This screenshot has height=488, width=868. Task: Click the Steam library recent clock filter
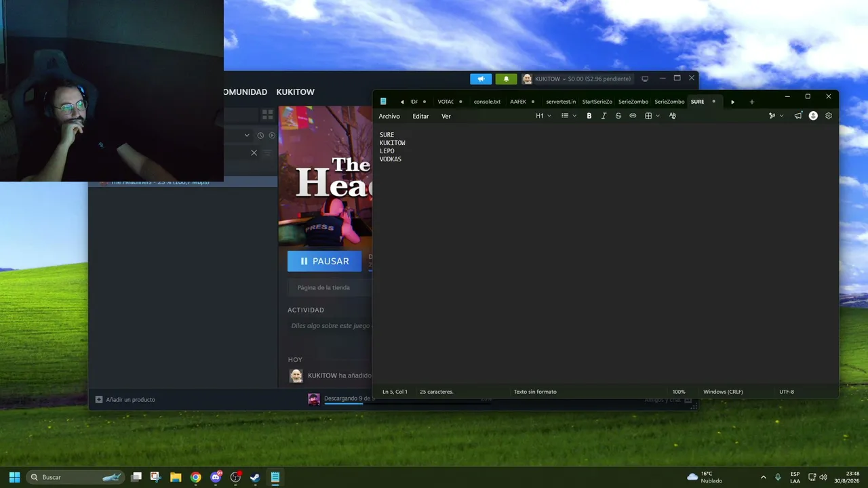(x=260, y=136)
